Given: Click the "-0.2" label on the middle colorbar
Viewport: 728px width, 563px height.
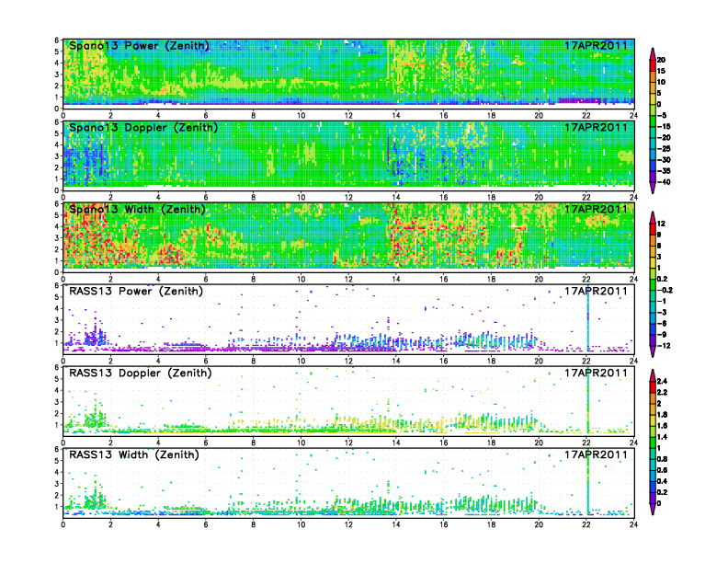Looking at the screenshot, I should click(x=665, y=291).
